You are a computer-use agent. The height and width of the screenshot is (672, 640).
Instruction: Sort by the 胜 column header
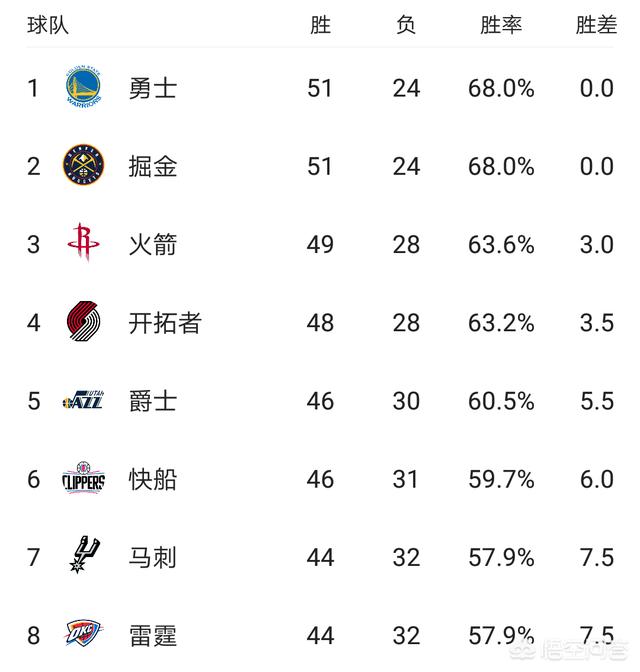(320, 25)
